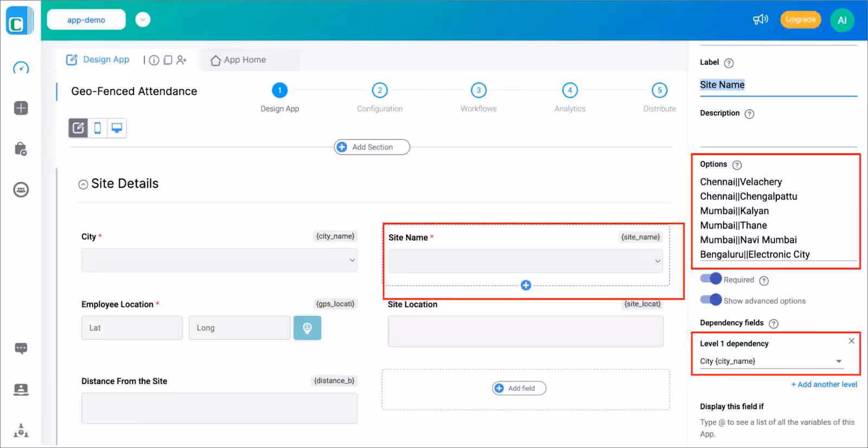Collapse the Site Details section
The height and width of the screenshot is (448, 868).
83,184
